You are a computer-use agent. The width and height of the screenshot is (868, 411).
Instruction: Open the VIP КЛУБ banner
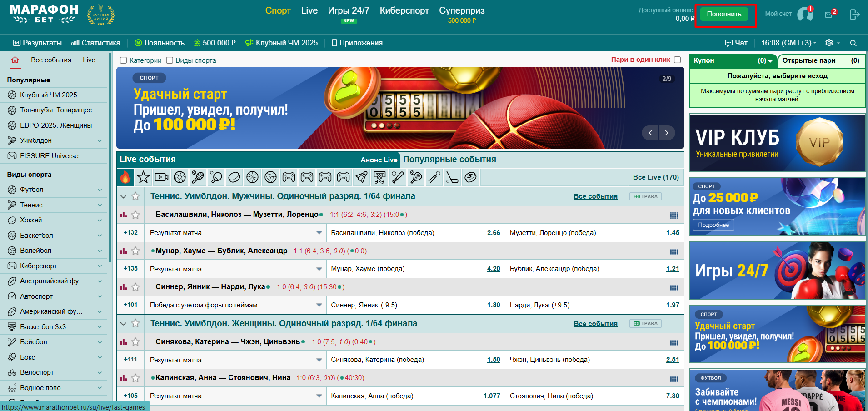[777, 143]
